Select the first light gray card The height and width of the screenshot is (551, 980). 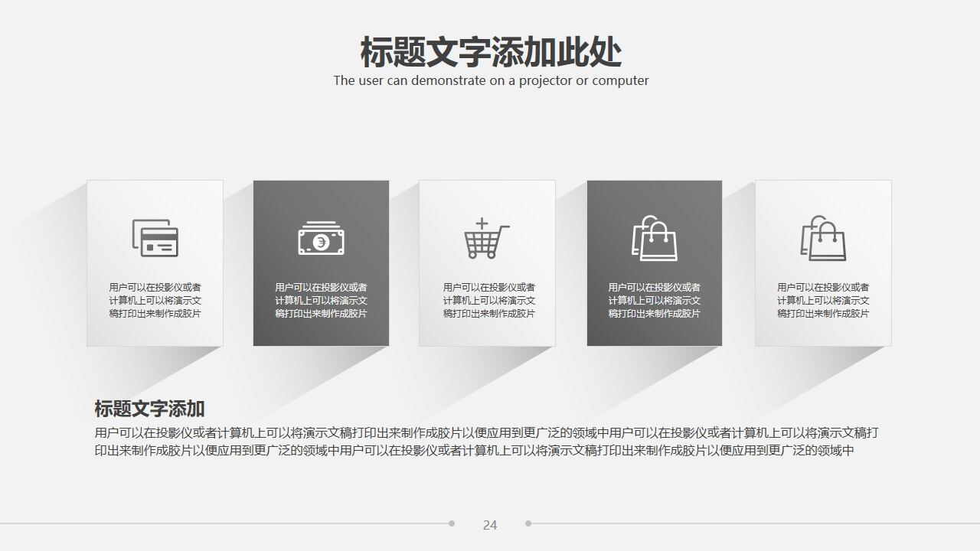pos(155,262)
